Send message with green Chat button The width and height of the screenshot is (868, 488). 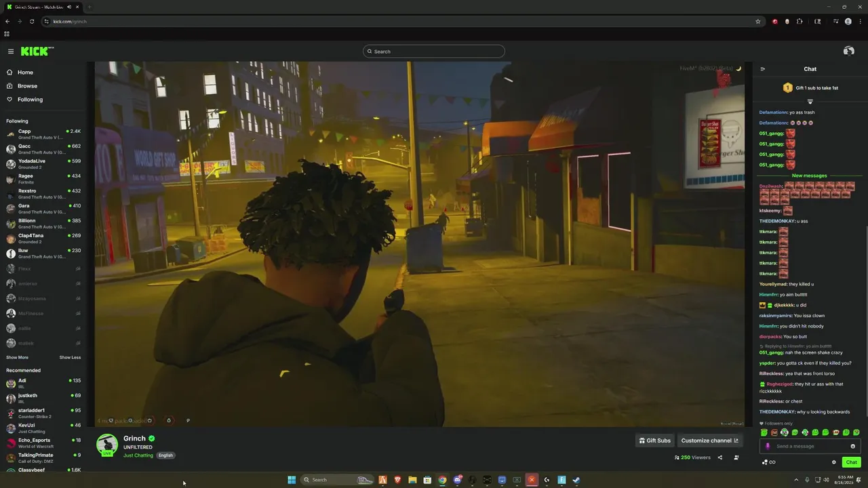click(x=851, y=462)
